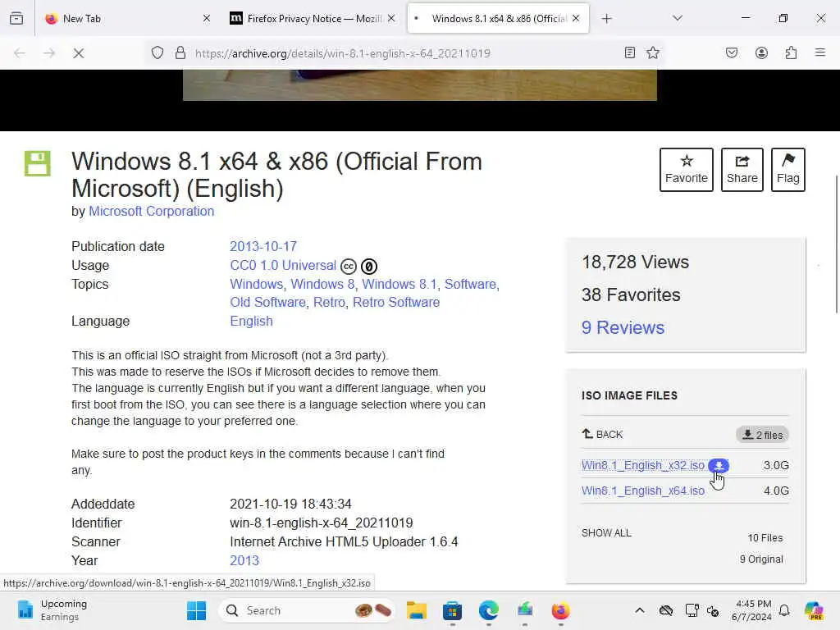Screen dimensions: 840x630
Task: Click the Flag button
Action: point(788,170)
